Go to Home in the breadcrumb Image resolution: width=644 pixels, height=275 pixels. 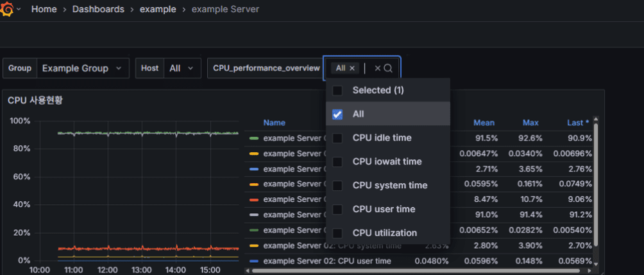click(44, 10)
